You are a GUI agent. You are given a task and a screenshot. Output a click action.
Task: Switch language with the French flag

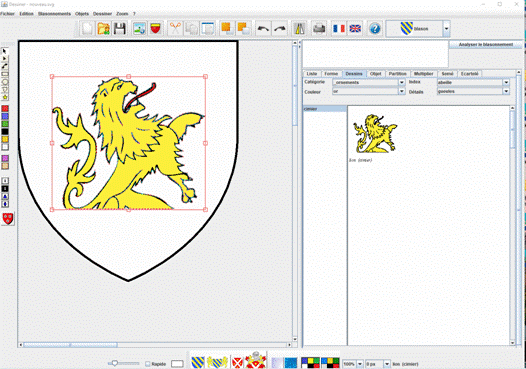click(x=339, y=29)
